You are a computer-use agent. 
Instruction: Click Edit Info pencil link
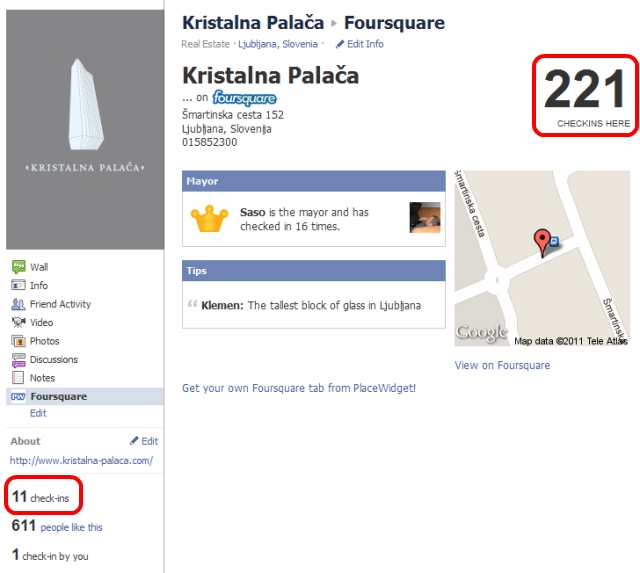pyautogui.click(x=360, y=44)
